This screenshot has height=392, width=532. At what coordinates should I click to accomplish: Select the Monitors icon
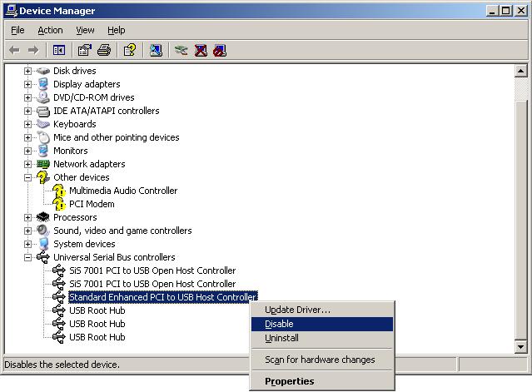pyautogui.click(x=43, y=151)
